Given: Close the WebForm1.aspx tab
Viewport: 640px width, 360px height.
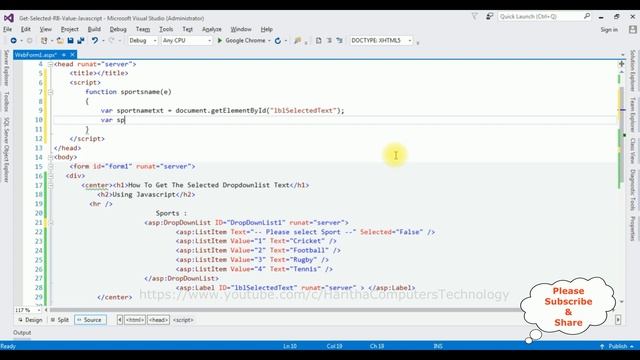Looking at the screenshot, I should pyautogui.click(x=72, y=54).
